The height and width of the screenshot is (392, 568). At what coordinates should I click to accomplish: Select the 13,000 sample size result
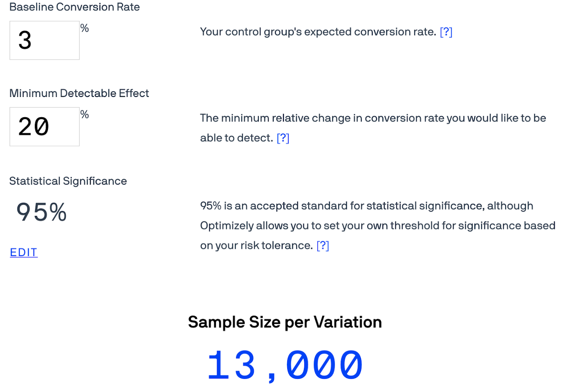tap(285, 365)
